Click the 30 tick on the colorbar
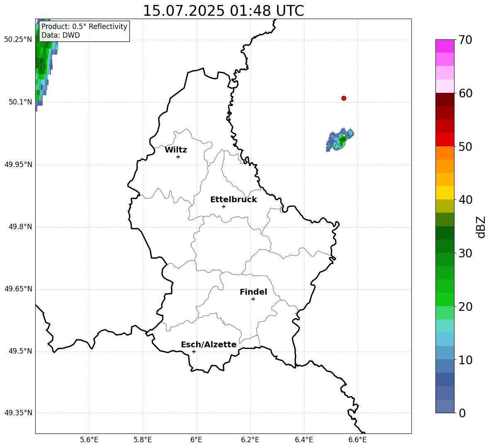Viewport: 491px width, 448px height. [465, 253]
